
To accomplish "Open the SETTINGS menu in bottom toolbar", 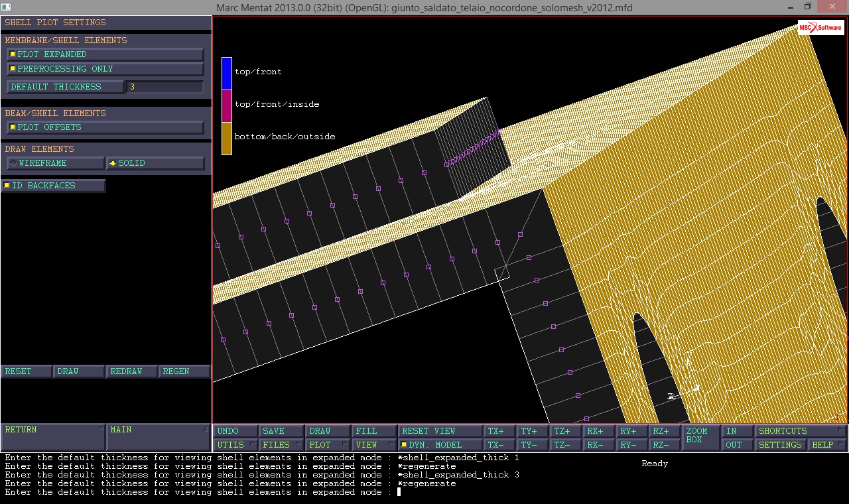I will [781, 445].
